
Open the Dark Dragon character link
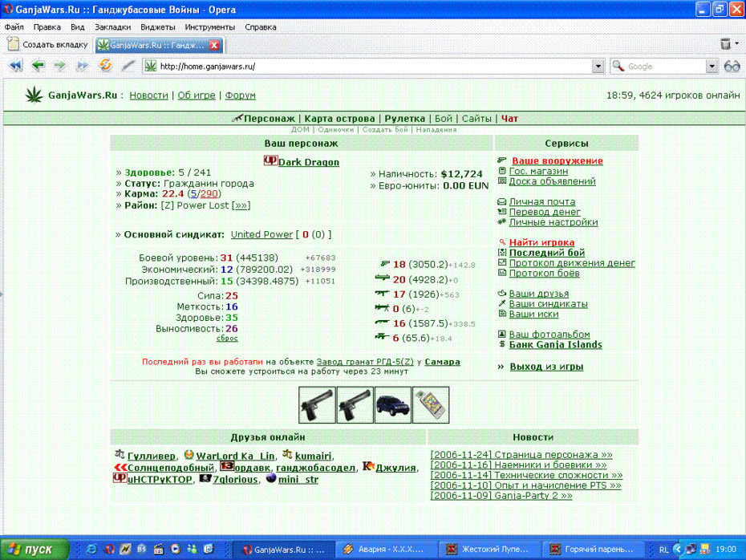click(309, 162)
